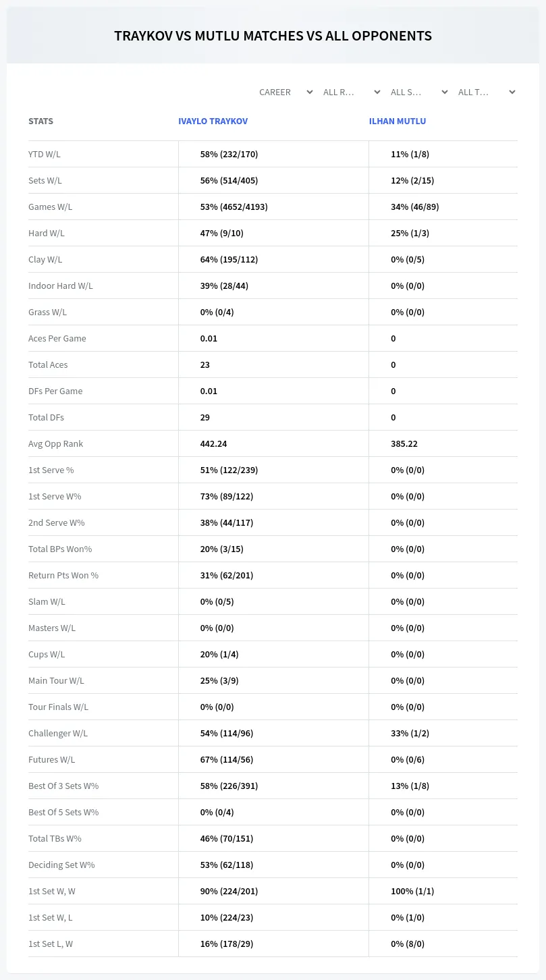Select the 1st Serve % row label

click(x=51, y=470)
